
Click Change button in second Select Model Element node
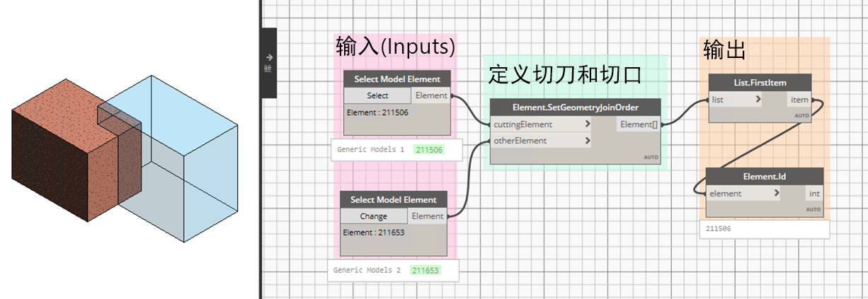pos(374,216)
